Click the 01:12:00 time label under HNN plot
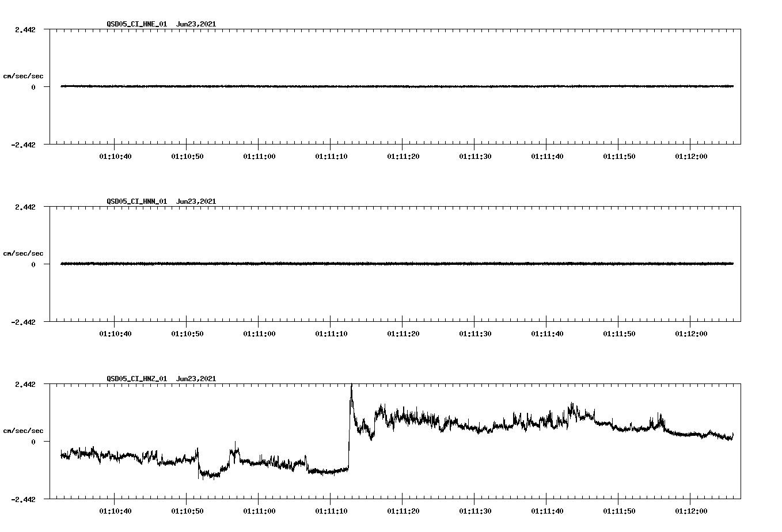782x532 pixels. [691, 334]
